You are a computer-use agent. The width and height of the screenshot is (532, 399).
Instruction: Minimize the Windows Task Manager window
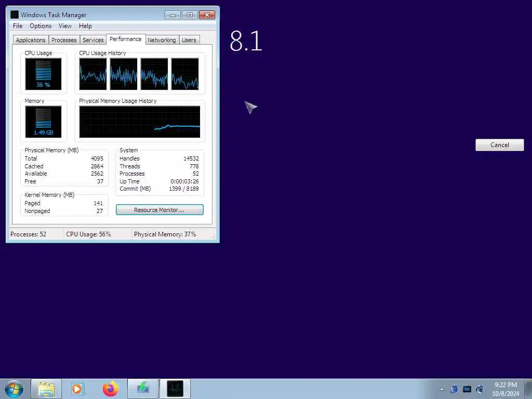coord(172,15)
